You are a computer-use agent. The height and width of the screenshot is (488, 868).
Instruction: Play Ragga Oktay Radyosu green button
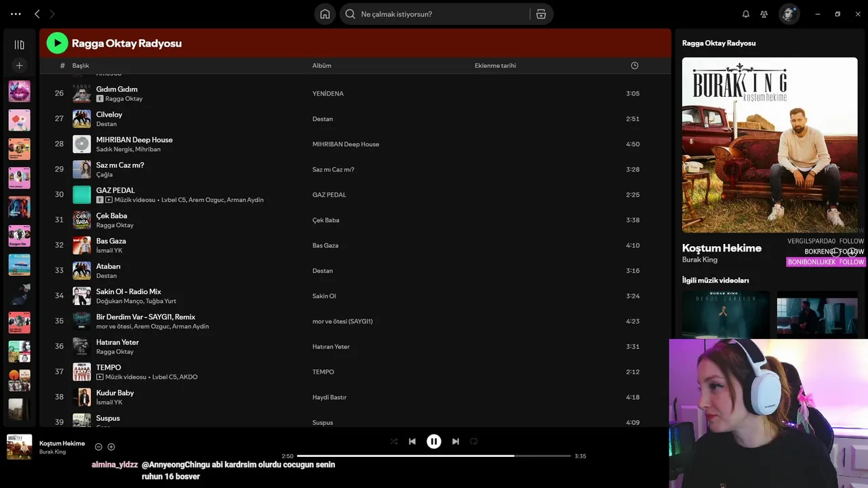(x=57, y=43)
